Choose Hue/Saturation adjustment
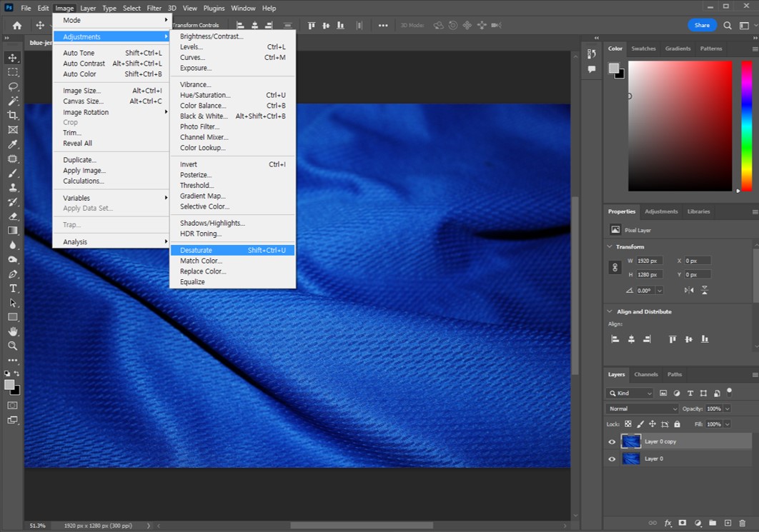Viewport: 759px width, 532px height. tap(232, 95)
